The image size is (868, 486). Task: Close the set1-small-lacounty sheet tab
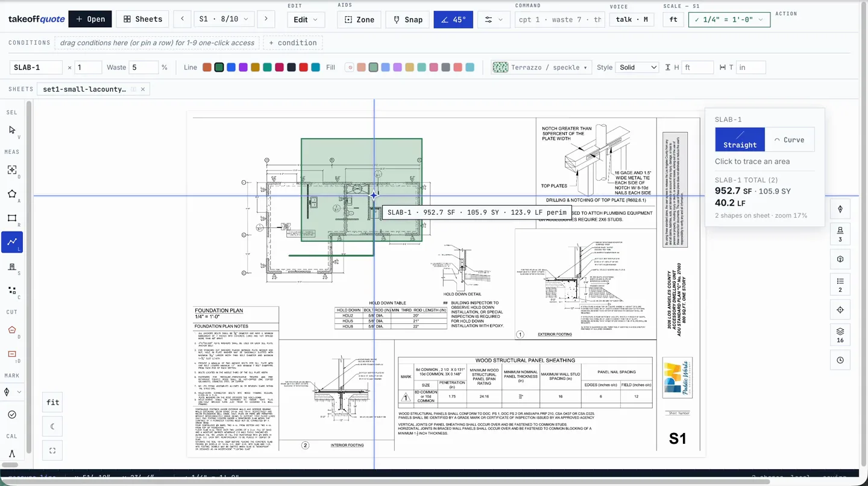coord(143,89)
